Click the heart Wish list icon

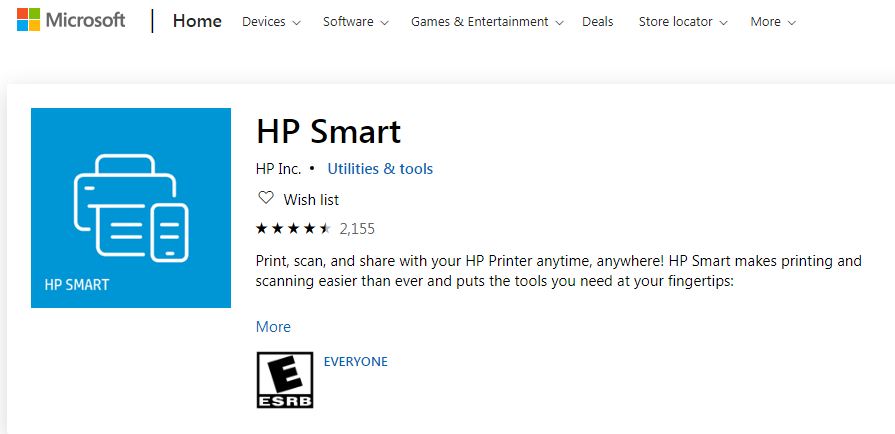point(265,199)
